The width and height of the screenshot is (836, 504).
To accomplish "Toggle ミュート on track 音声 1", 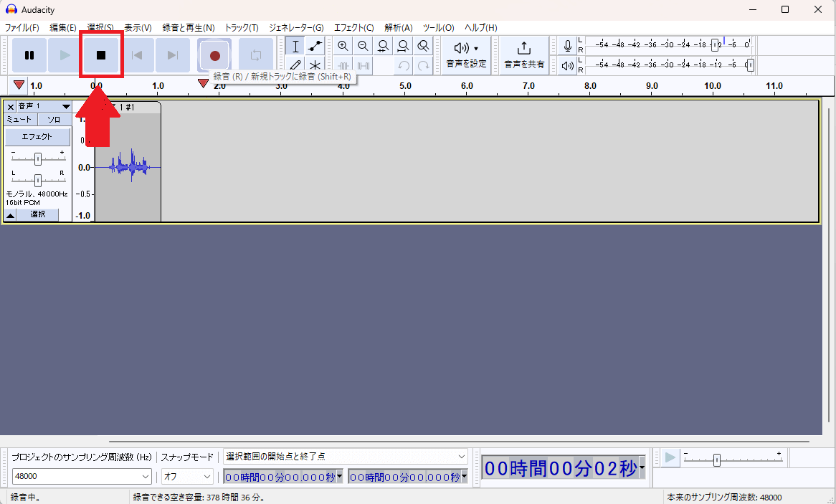I will (21, 120).
